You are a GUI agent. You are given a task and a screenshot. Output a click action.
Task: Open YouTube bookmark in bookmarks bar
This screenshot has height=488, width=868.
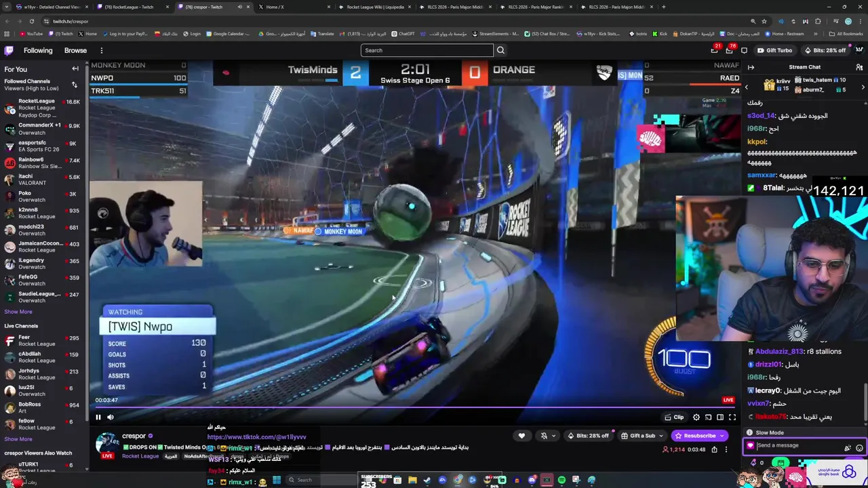(x=31, y=34)
